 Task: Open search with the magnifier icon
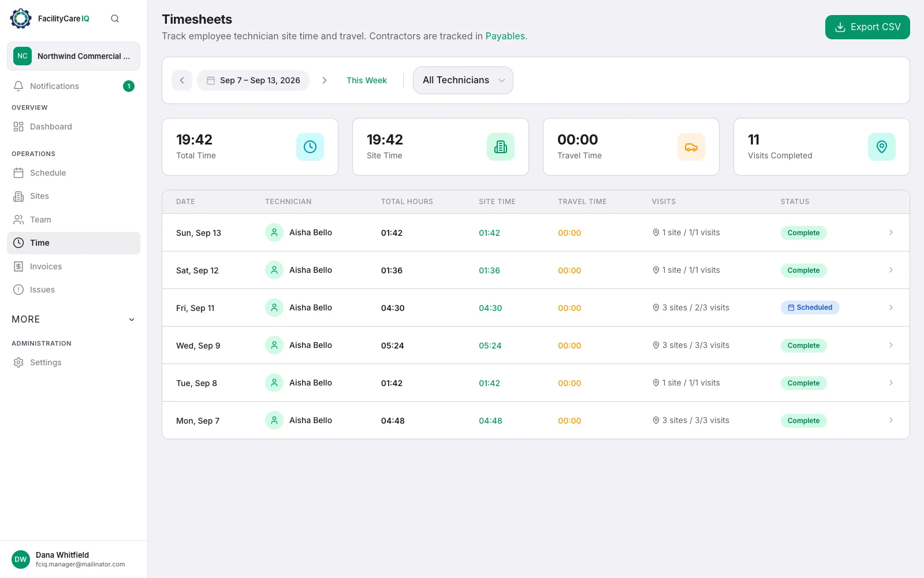pos(115,18)
